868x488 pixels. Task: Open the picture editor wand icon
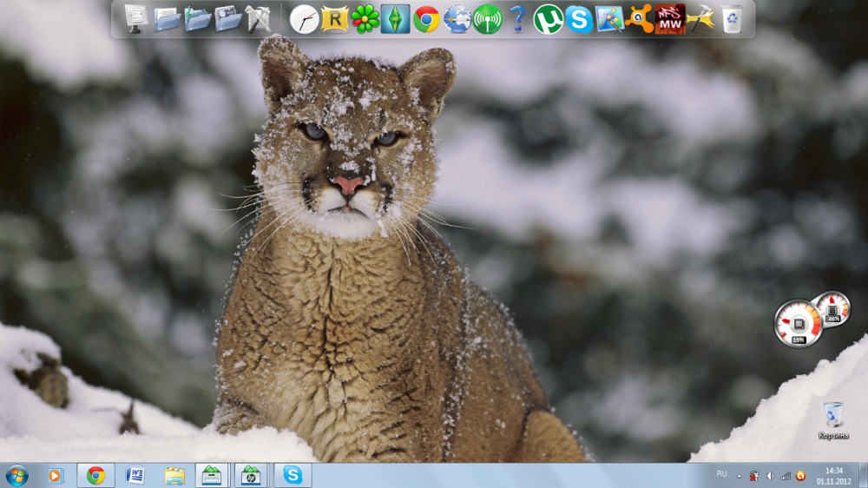[609, 19]
